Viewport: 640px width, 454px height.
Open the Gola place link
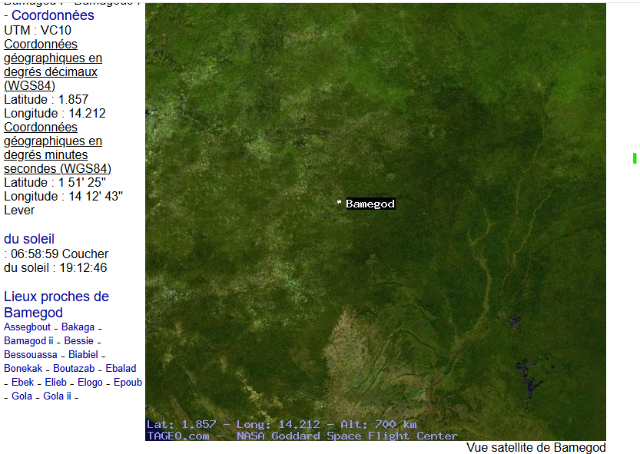22,396
